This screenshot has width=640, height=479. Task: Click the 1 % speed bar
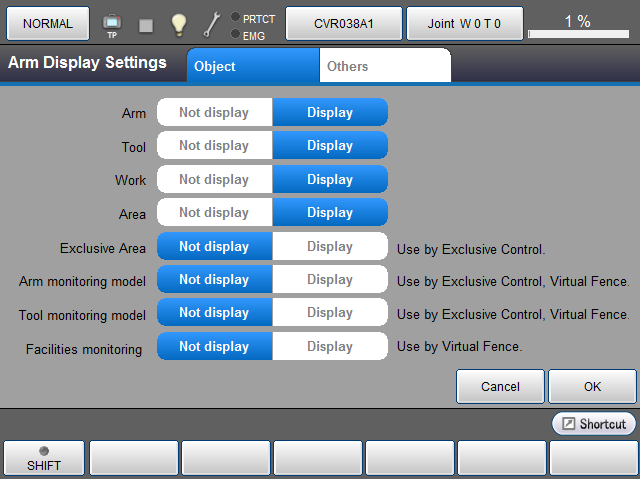576,24
